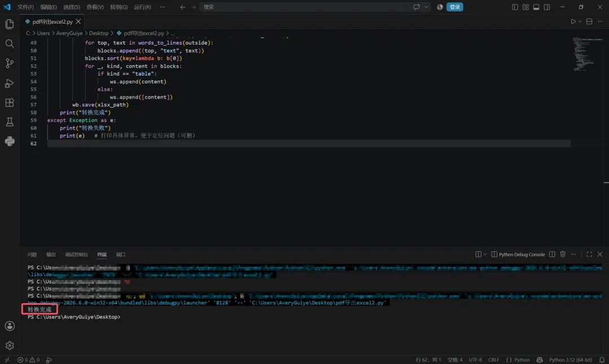Click the blue login (登录) button
This screenshot has height=364, width=609.
[x=454, y=7]
